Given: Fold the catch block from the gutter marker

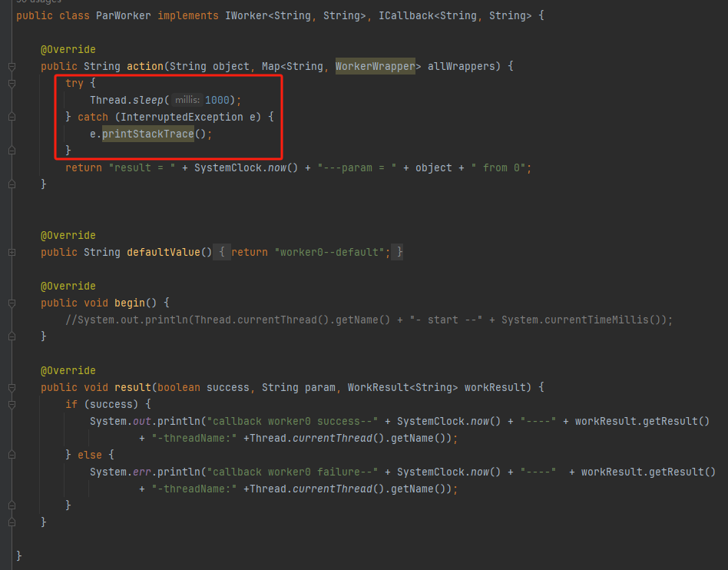Looking at the screenshot, I should pos(12,117).
